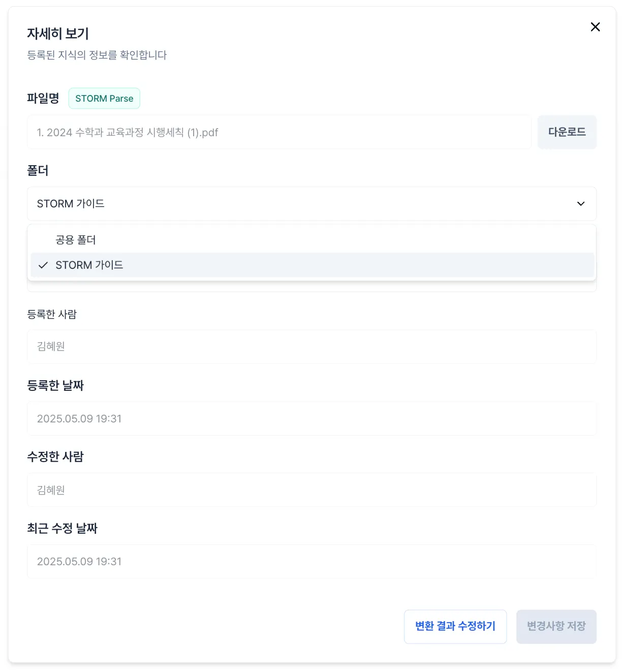Screen dimensions: 624x672
Task: Click the 등록한 사람 name field
Action: (x=311, y=347)
